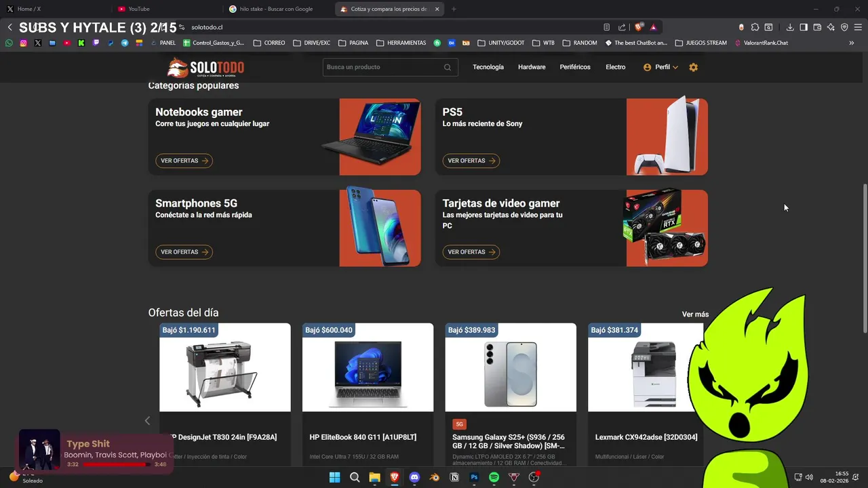The width and height of the screenshot is (868, 488).
Task: Click VER OFERTAS under Tarjetas de video gamer
Action: (x=471, y=252)
